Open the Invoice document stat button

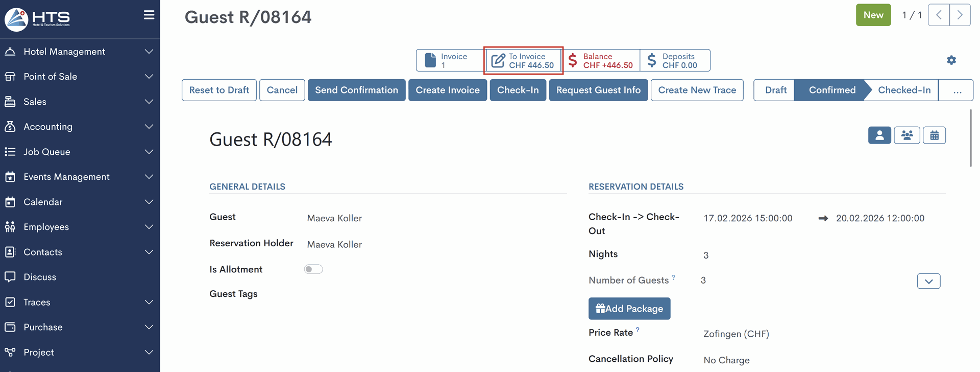pyautogui.click(x=449, y=60)
